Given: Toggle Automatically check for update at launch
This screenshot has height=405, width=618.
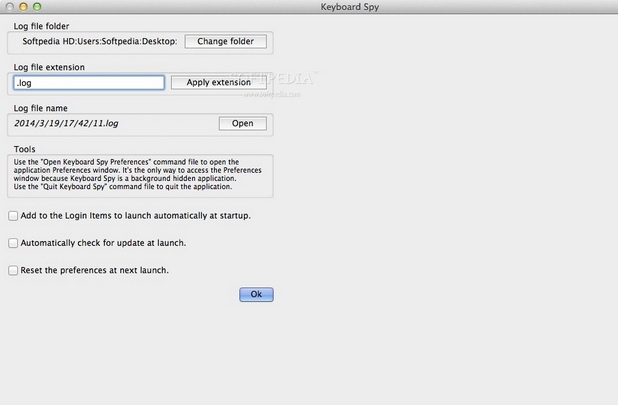Looking at the screenshot, I should coord(13,243).
